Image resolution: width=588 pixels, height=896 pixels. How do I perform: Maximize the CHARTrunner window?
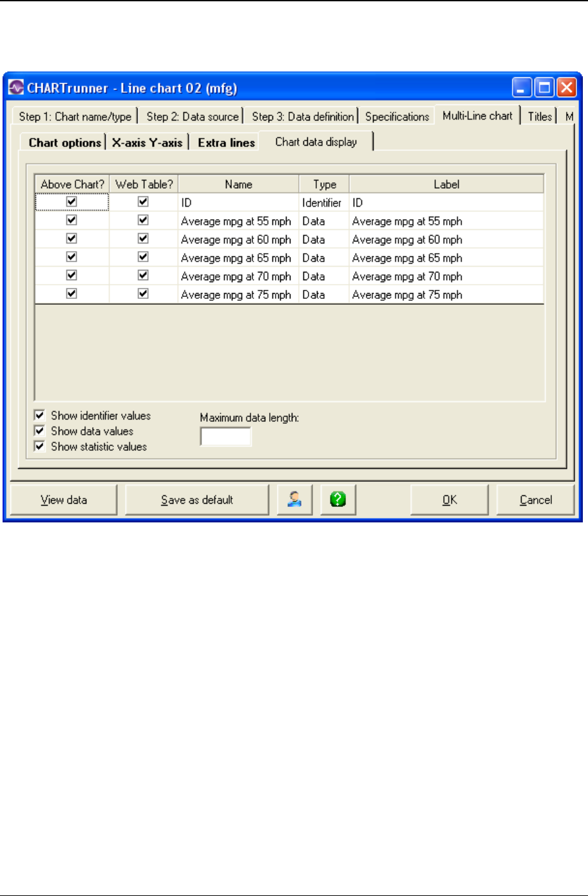[x=544, y=88]
